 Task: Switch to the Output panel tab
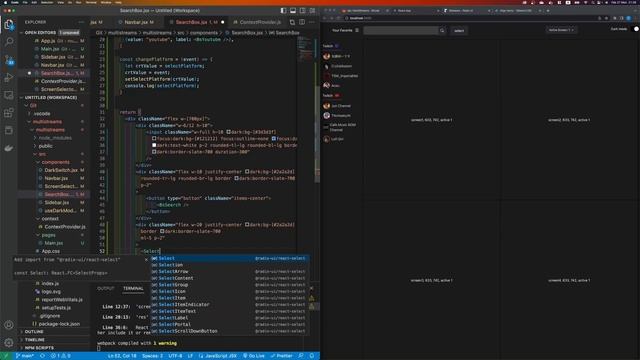[106, 289]
